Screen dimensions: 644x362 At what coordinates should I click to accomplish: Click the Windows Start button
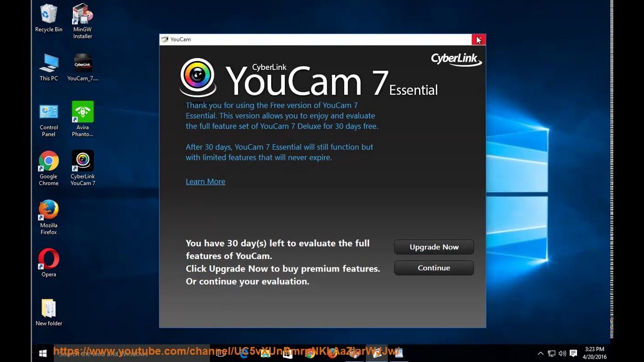click(43, 353)
